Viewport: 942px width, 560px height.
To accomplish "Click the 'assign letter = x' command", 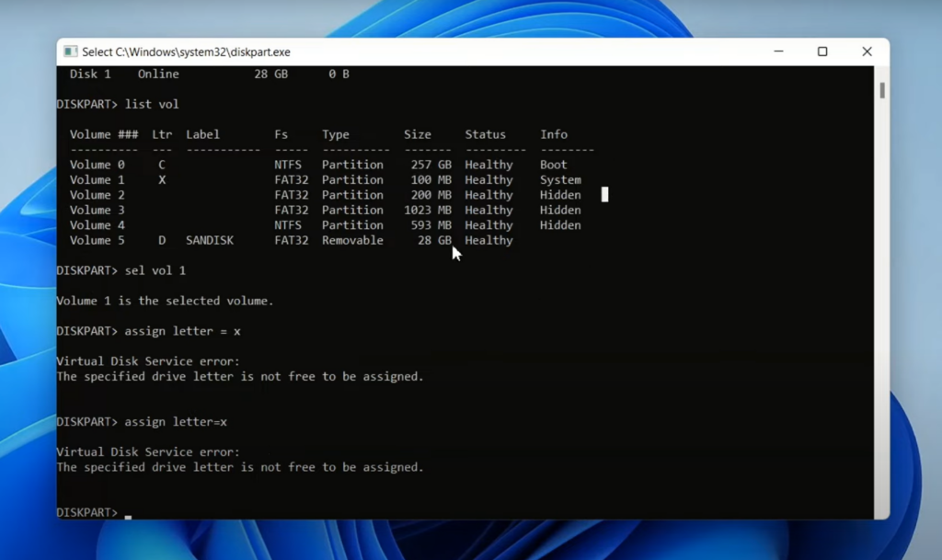I will click(183, 331).
